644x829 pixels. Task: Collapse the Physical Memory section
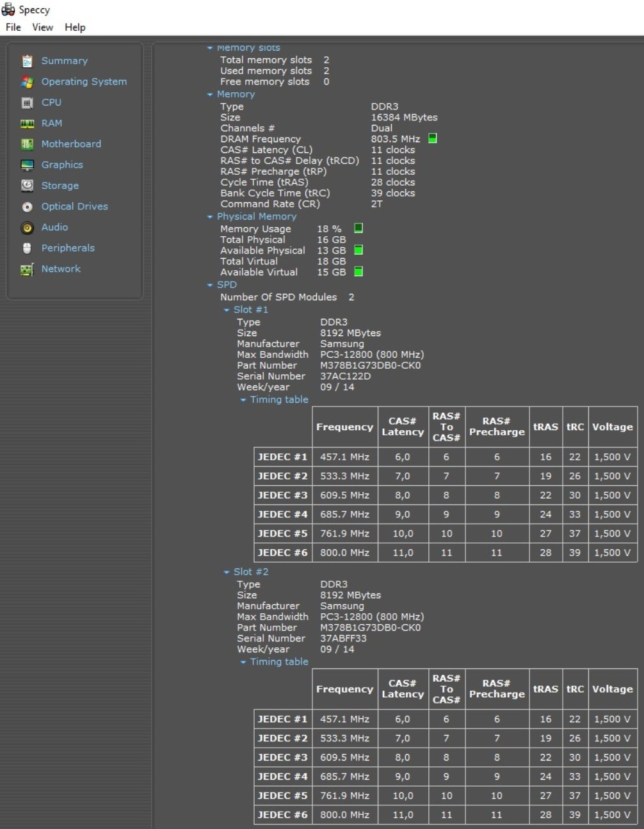[209, 217]
